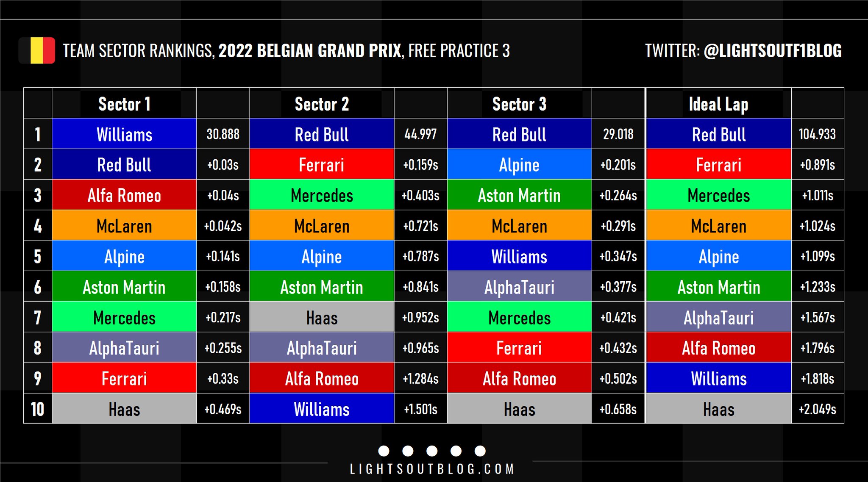Click the 30.888 Sector 1 time
This screenshot has height=482, width=868.
pyautogui.click(x=223, y=134)
